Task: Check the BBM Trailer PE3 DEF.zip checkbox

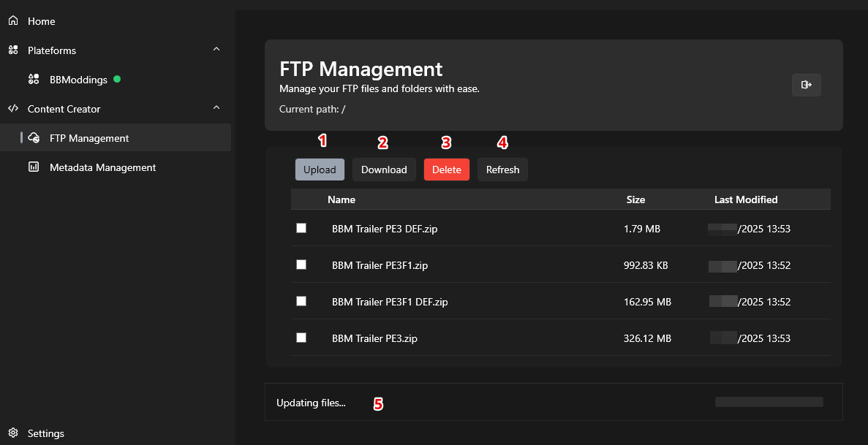Action: [301, 228]
